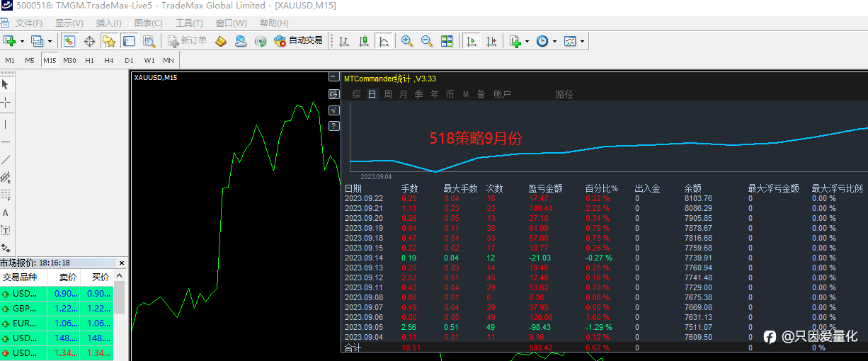Open the 图表(C) menu
868x361 pixels.
148,23
